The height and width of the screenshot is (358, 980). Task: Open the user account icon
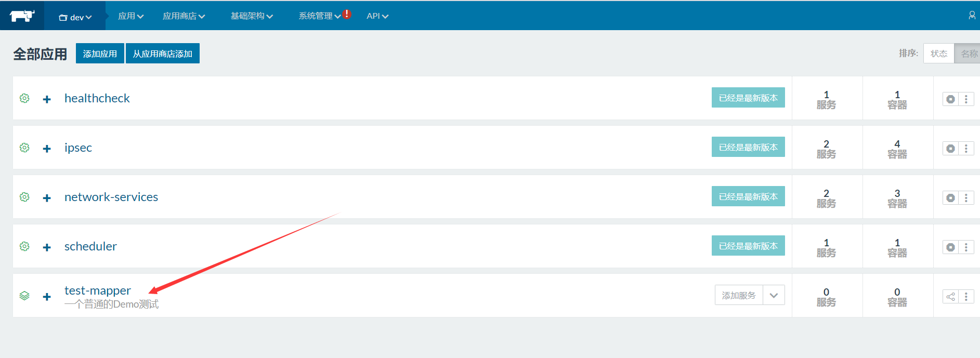(972, 16)
